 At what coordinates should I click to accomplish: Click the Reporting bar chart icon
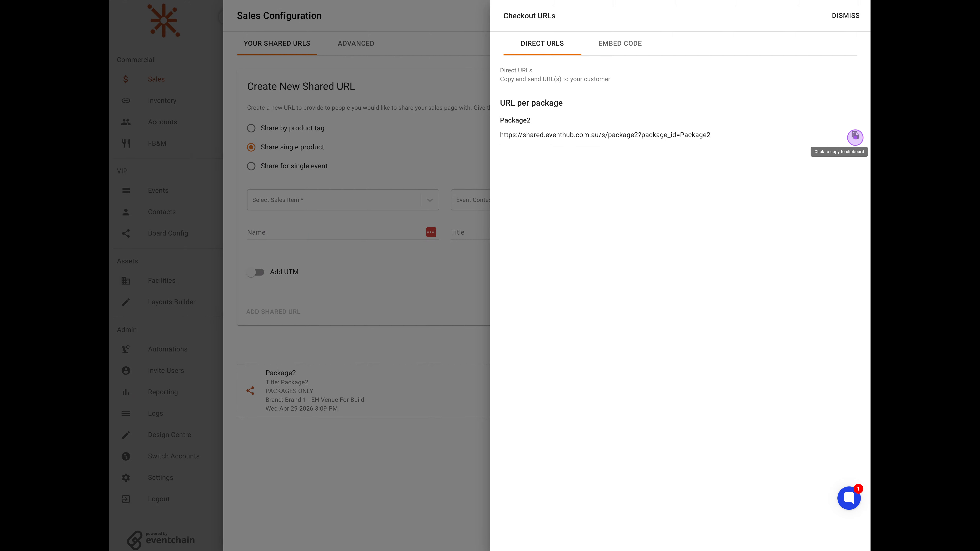(x=126, y=392)
